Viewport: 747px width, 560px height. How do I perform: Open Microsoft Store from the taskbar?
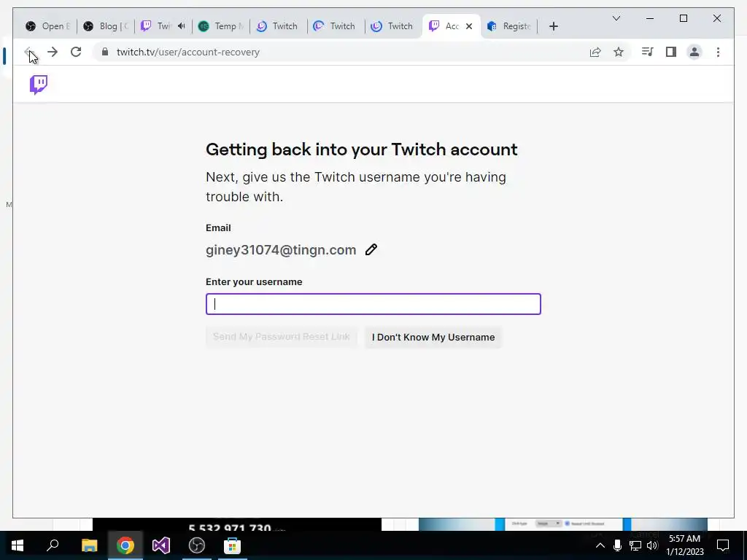(232, 545)
